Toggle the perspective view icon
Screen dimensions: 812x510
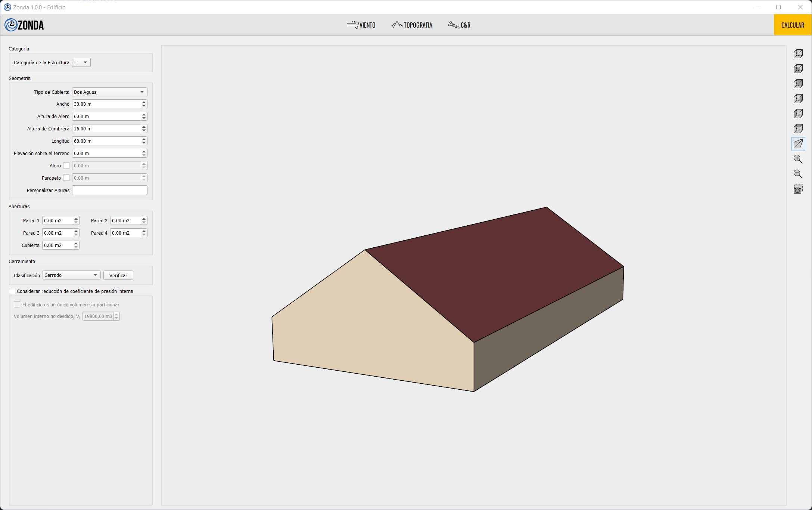(798, 144)
